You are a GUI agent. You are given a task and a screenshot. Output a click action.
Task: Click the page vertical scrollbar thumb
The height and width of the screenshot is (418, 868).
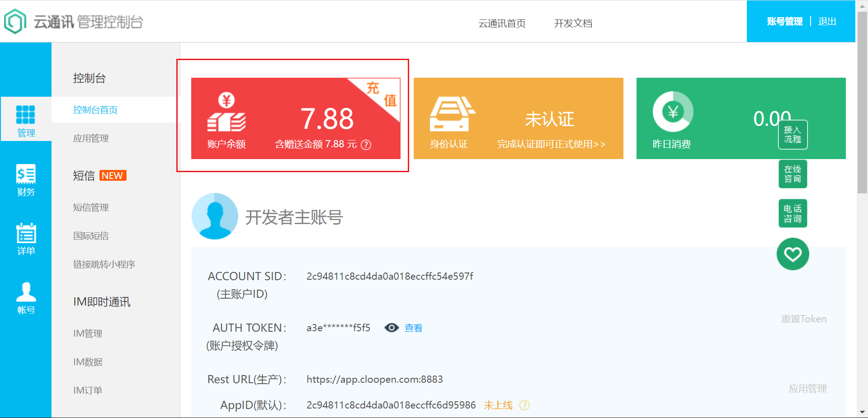862,102
